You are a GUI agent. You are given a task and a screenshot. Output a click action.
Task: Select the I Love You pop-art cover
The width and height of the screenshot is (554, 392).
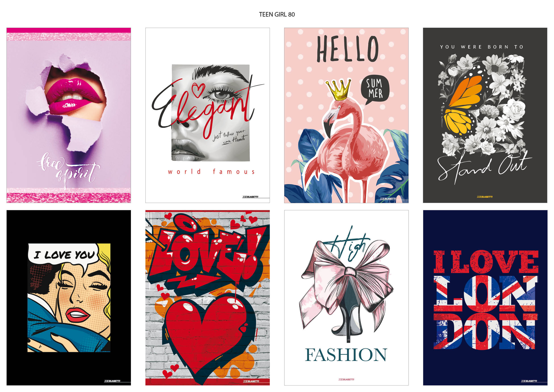[69, 298]
